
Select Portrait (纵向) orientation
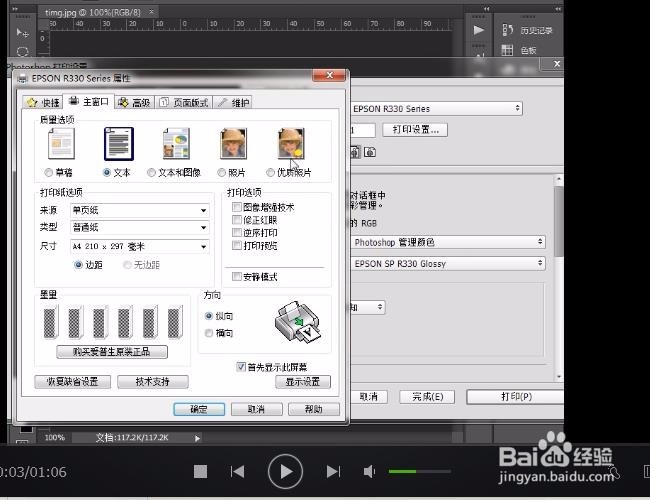click(209, 316)
